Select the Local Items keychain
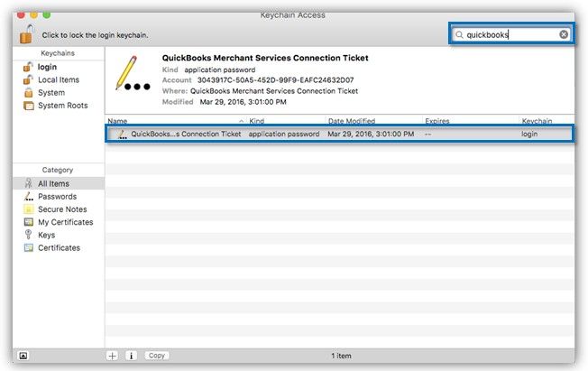 tap(59, 79)
